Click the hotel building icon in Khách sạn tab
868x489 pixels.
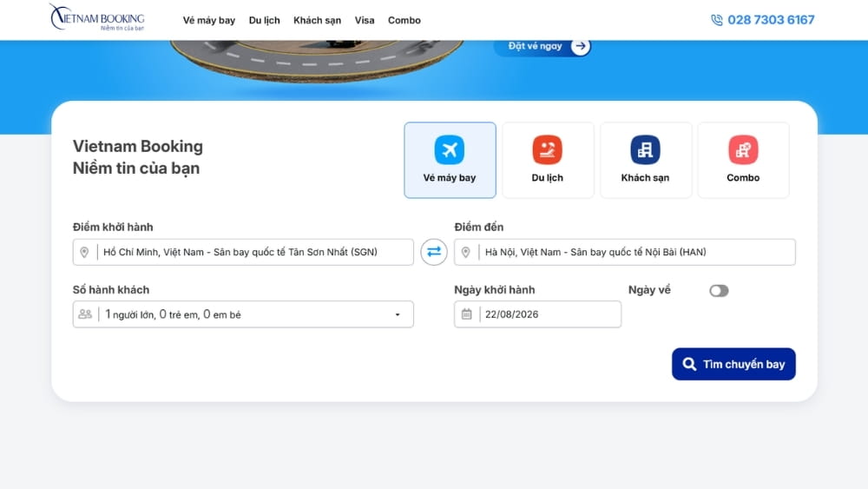[645, 149]
